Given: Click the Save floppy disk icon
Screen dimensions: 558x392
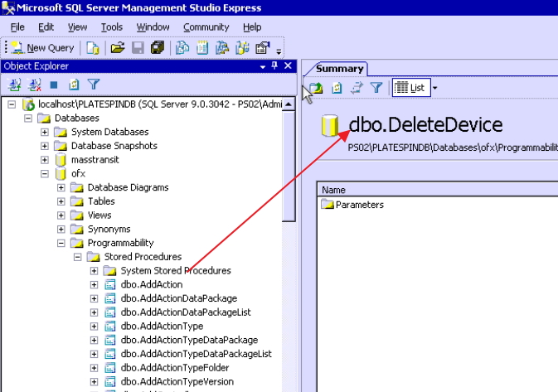Looking at the screenshot, I should pos(138,48).
